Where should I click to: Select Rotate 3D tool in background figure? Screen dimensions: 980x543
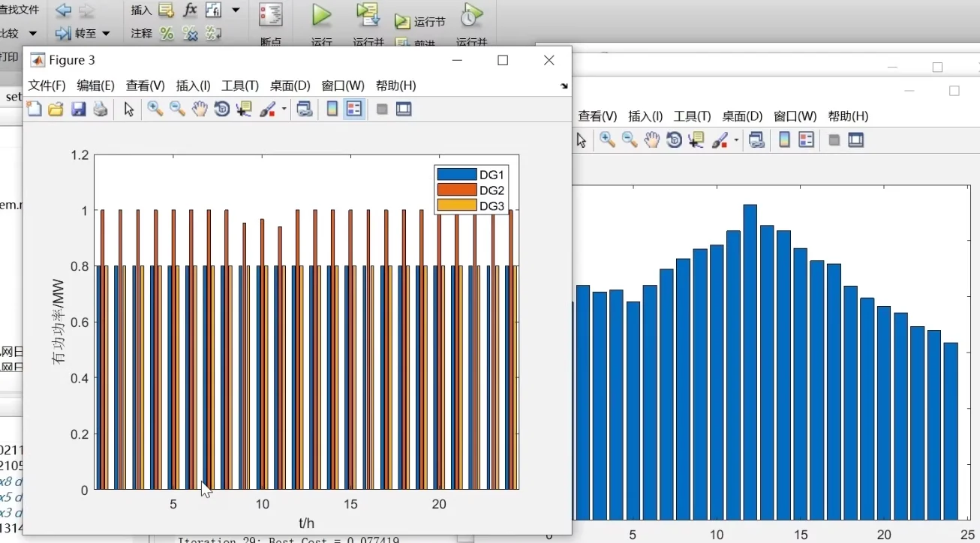pyautogui.click(x=674, y=139)
